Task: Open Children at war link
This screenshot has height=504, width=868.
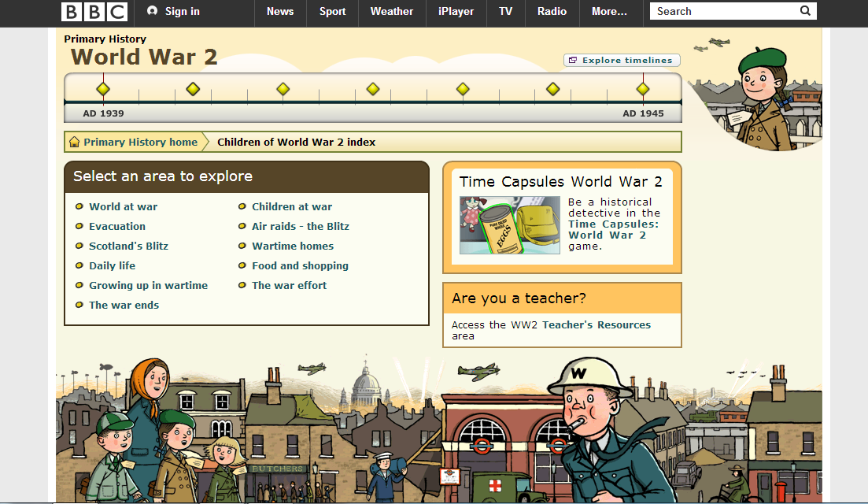Action: point(292,206)
